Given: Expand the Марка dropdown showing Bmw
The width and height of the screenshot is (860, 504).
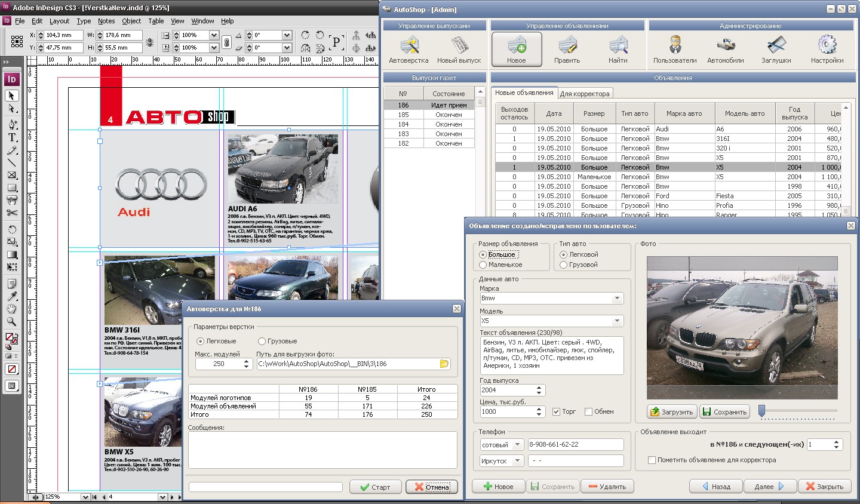Looking at the screenshot, I should pos(616,298).
